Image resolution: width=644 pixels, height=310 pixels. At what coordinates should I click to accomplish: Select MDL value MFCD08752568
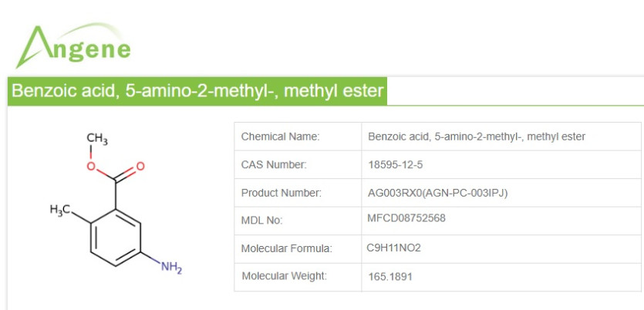point(406,218)
